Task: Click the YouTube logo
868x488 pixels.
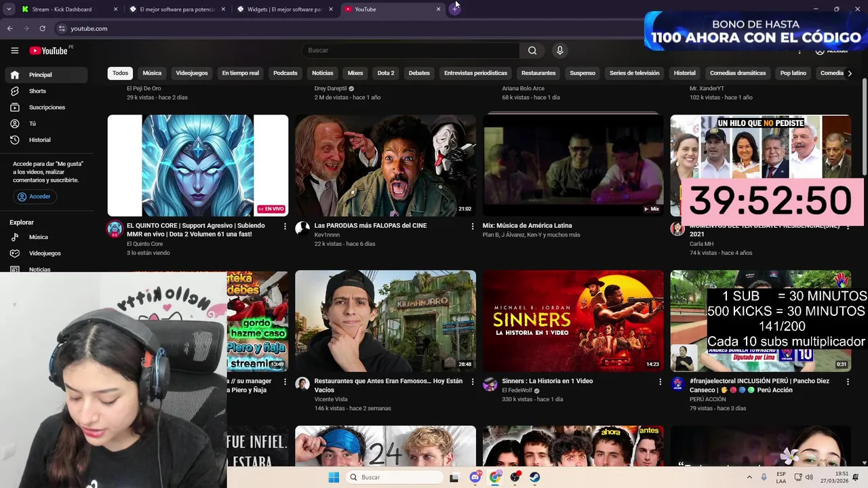Action: coord(48,51)
